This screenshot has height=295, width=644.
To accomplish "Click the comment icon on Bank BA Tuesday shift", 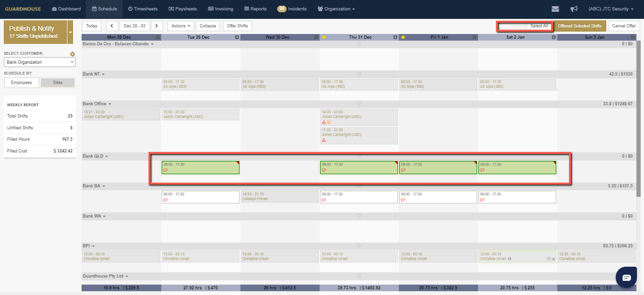I will point(165,200).
